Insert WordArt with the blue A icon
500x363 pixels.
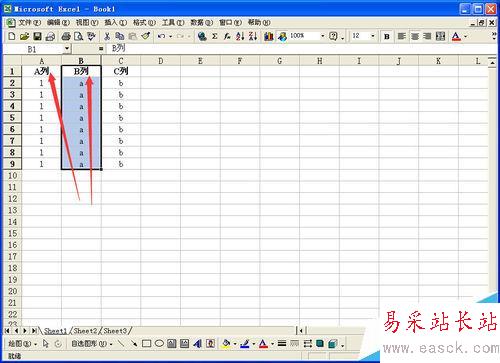198,344
